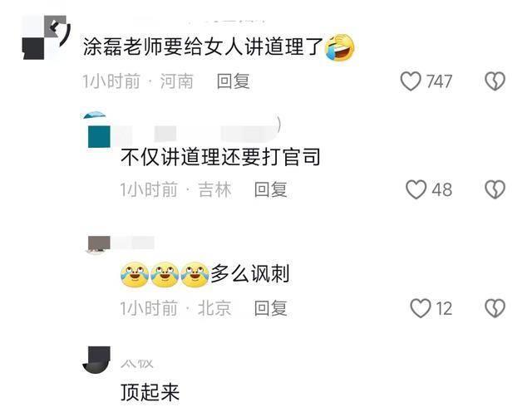Open the dark avatar beside 顶起来
This screenshot has height=407, width=532.
click(x=96, y=360)
